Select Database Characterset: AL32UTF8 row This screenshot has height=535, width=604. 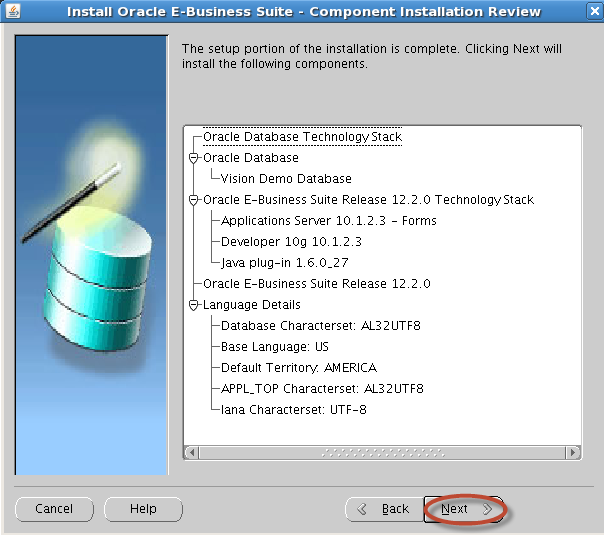point(322,326)
